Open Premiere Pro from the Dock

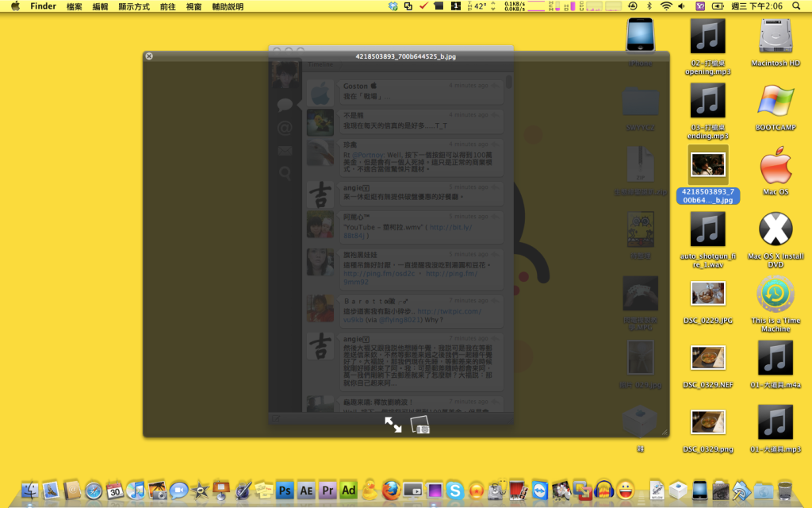pyautogui.click(x=327, y=490)
